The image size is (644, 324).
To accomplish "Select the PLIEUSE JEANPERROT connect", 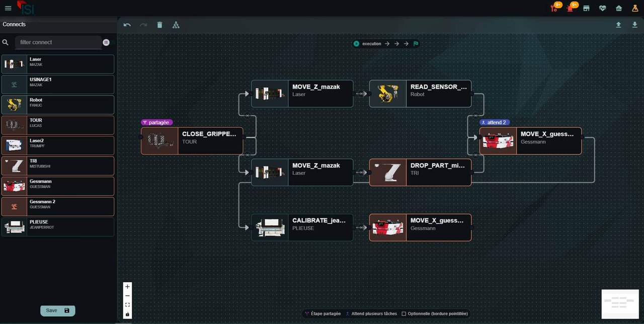I will pos(58,226).
